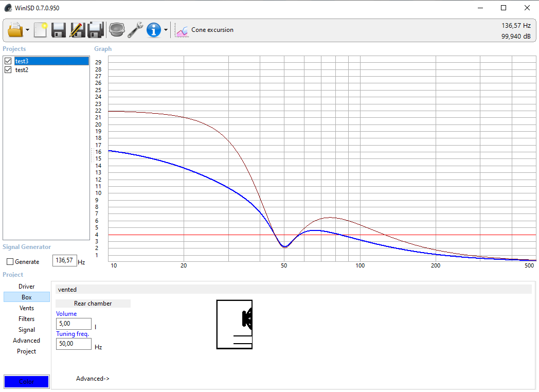Enable the Generate signal checkbox
Screen dimensions: 539x392
[10, 262]
